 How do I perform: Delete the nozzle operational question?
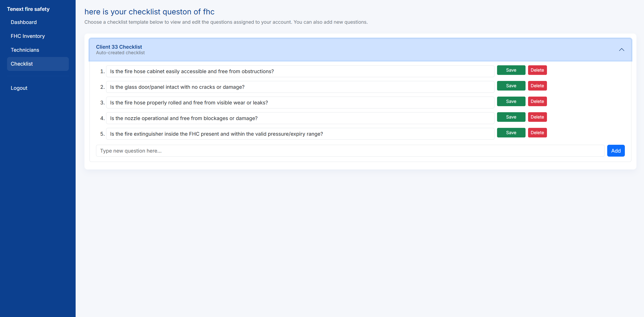point(537,117)
